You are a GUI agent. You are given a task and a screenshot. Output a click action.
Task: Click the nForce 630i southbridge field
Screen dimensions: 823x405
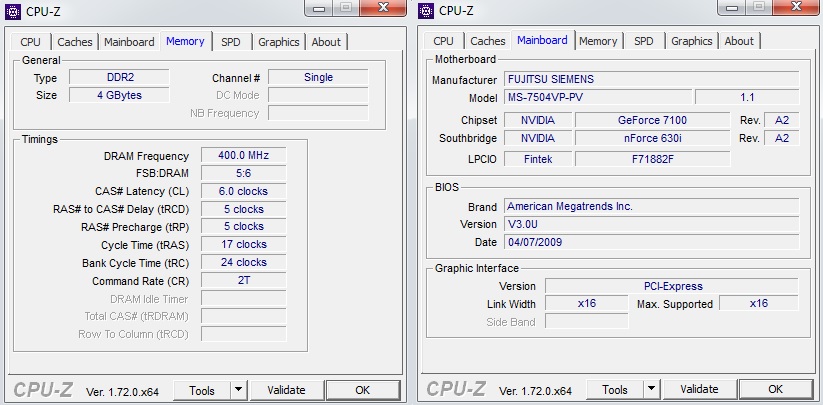click(x=652, y=138)
